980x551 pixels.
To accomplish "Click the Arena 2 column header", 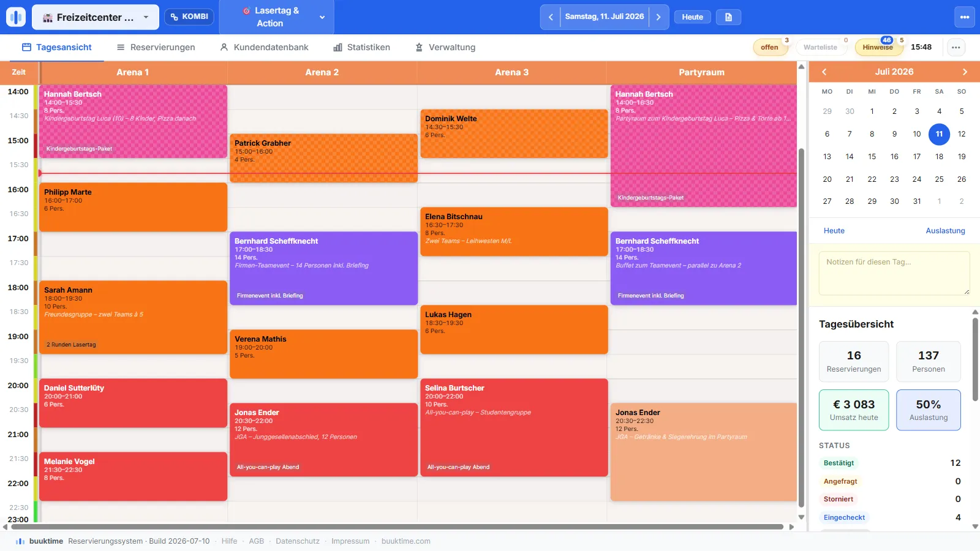I will [x=322, y=72].
